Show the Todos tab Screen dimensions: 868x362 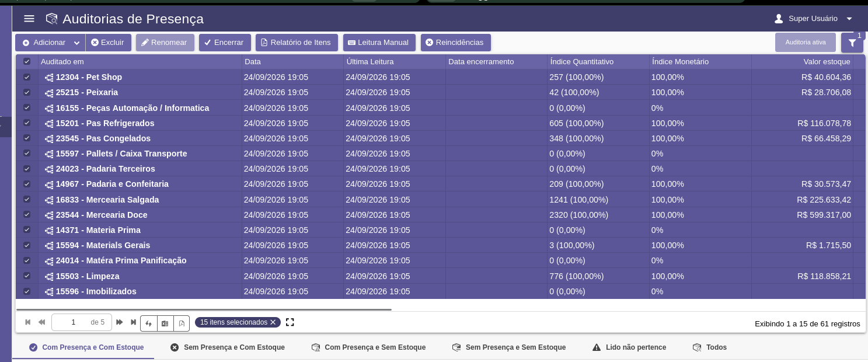click(710, 347)
